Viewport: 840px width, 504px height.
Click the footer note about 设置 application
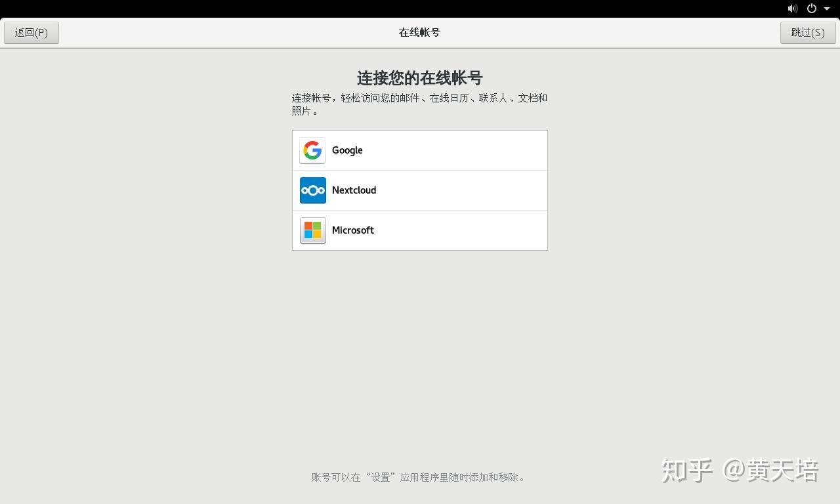[x=419, y=477]
